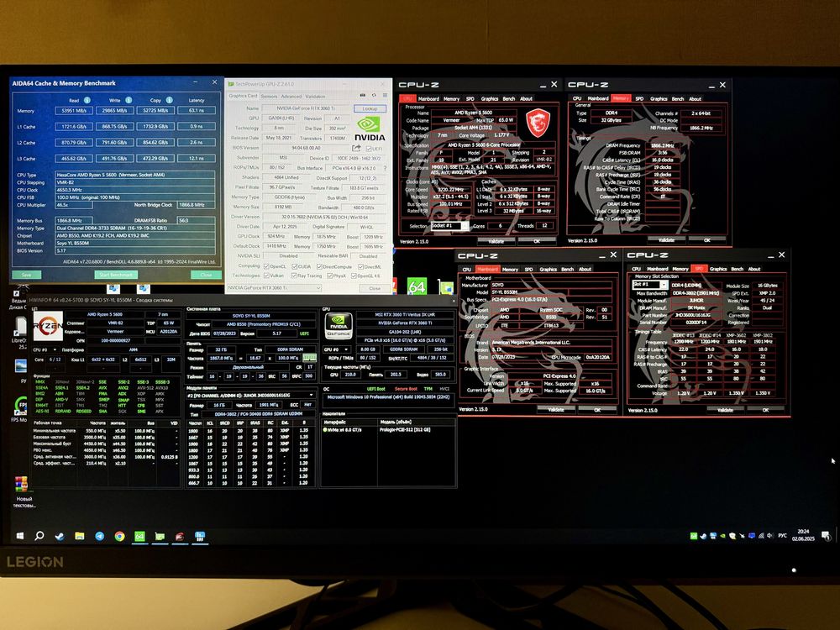Open the GPU-Z hamburger menu icon
The image size is (840, 630).
(x=385, y=96)
